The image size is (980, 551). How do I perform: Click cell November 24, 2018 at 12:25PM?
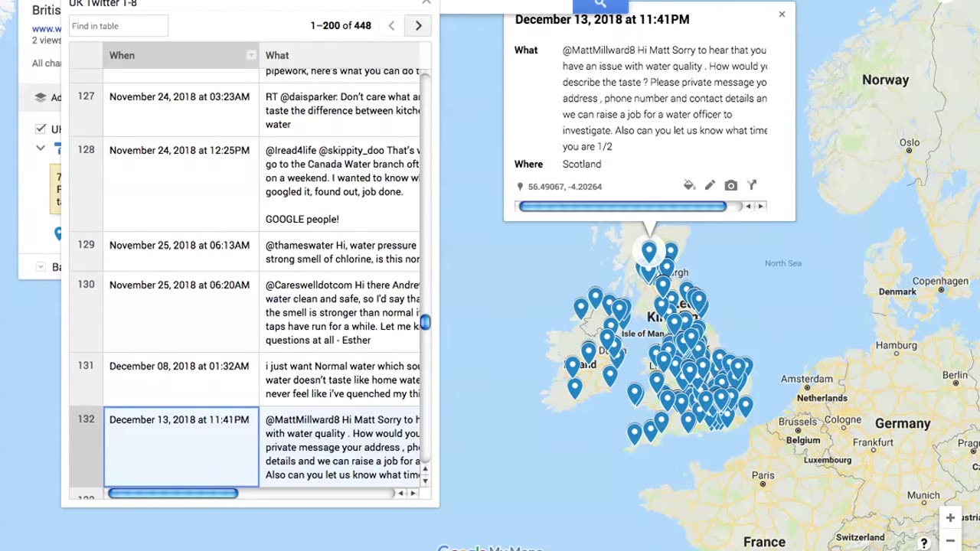pyautogui.click(x=181, y=184)
